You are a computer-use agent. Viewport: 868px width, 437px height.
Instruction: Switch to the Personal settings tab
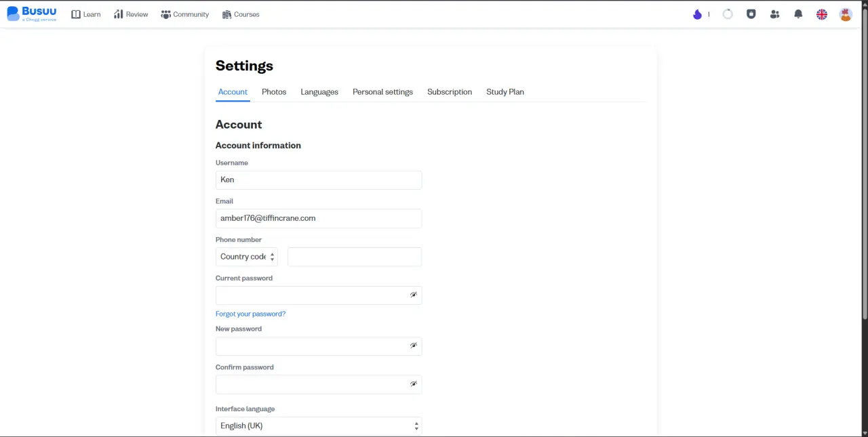pyautogui.click(x=382, y=92)
